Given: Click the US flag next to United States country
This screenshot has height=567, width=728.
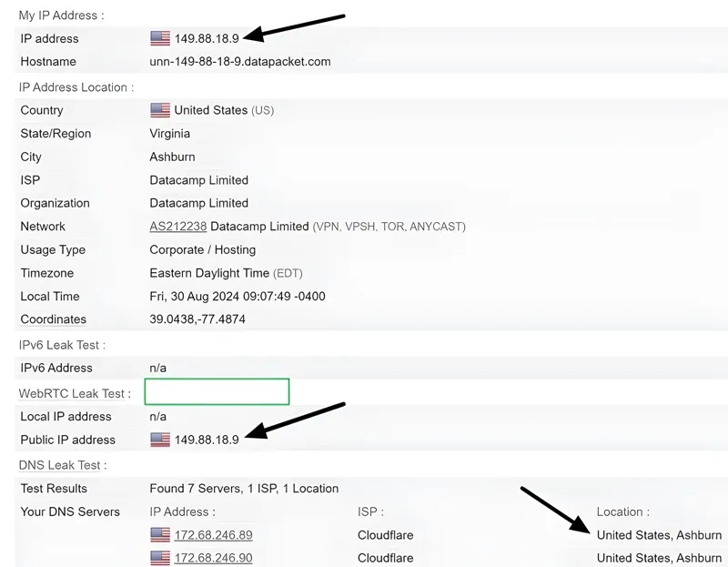Looking at the screenshot, I should coord(160,110).
